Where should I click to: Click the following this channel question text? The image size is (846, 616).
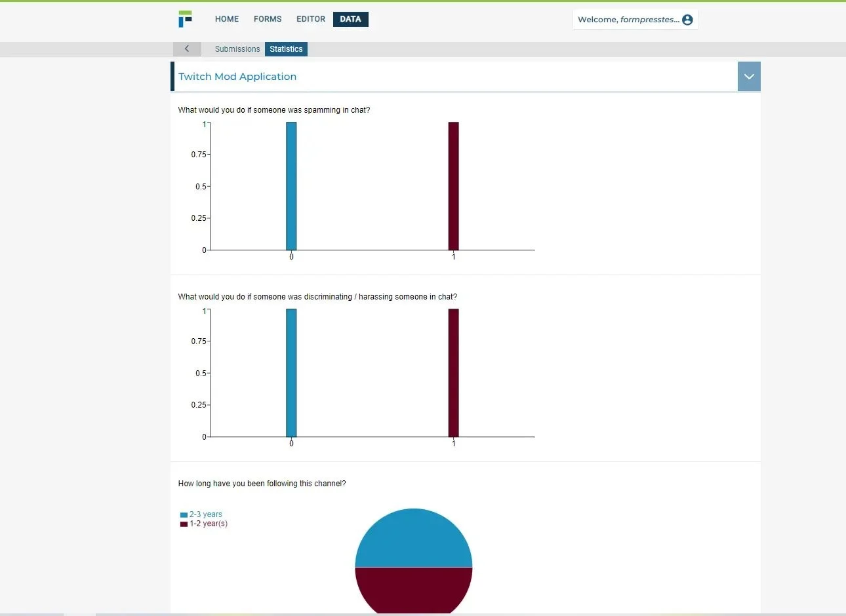262,484
